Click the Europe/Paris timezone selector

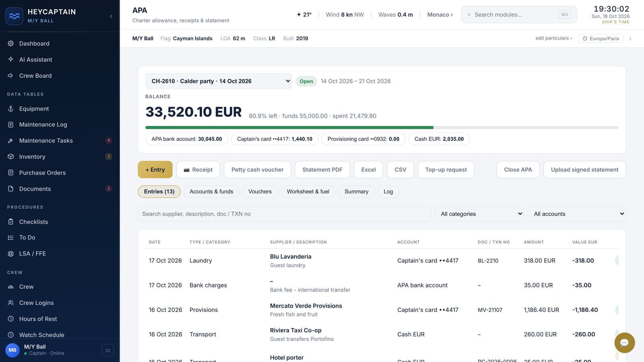coord(601,39)
